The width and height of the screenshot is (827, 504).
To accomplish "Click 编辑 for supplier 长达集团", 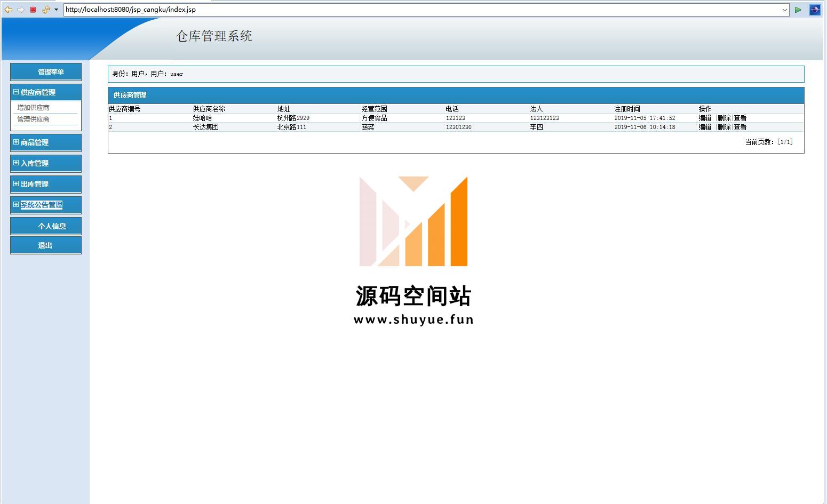I will click(705, 127).
